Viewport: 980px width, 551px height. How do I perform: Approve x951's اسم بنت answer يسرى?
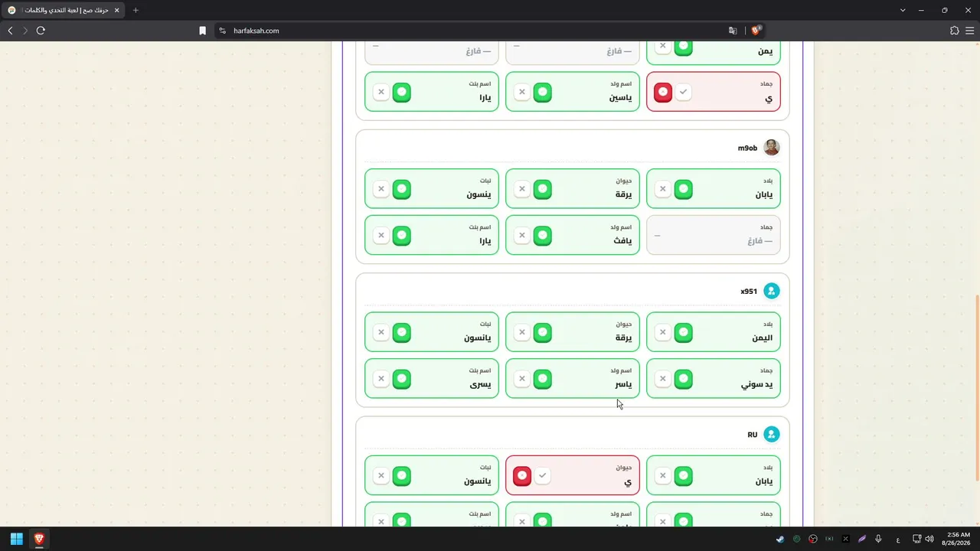click(x=402, y=379)
